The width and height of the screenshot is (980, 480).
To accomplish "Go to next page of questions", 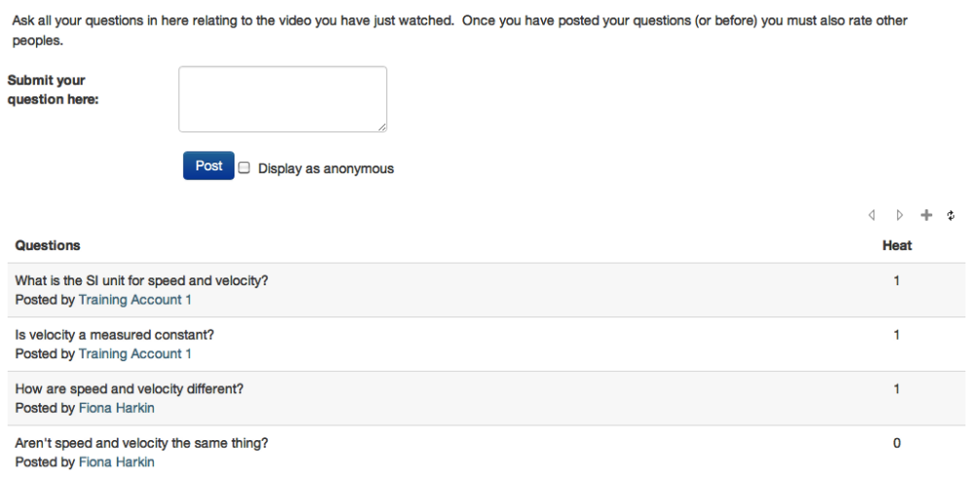I will [900, 214].
